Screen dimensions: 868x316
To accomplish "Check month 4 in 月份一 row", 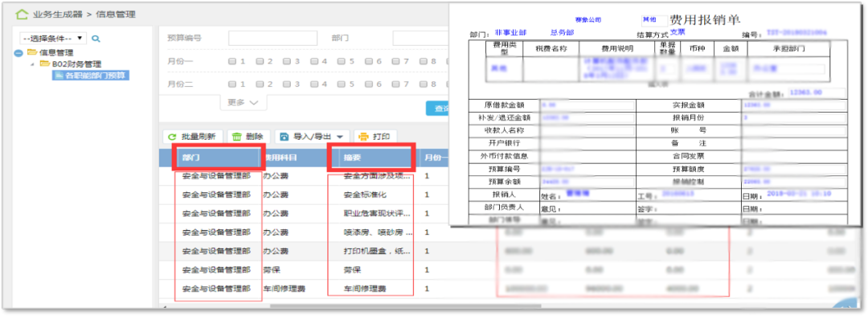I will (x=314, y=61).
